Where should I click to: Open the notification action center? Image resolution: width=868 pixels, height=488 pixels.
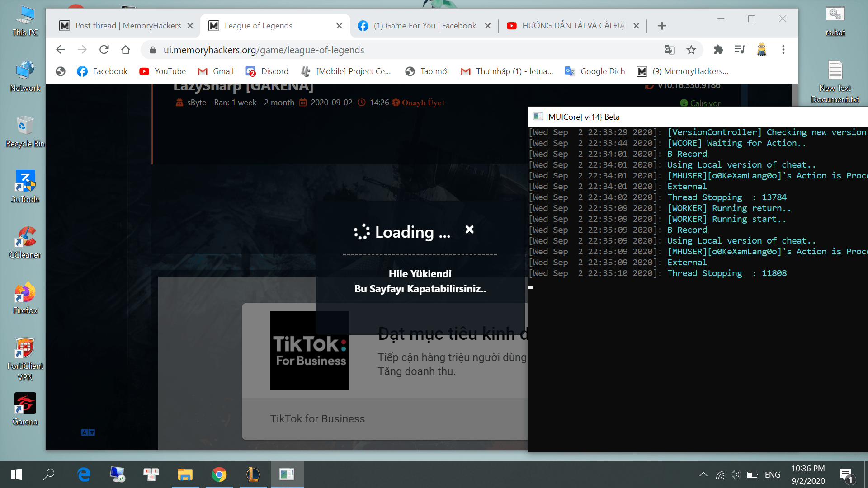coord(846,474)
